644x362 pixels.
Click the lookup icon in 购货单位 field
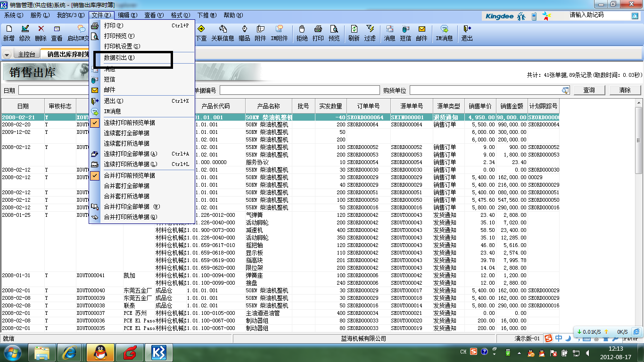(x=565, y=90)
